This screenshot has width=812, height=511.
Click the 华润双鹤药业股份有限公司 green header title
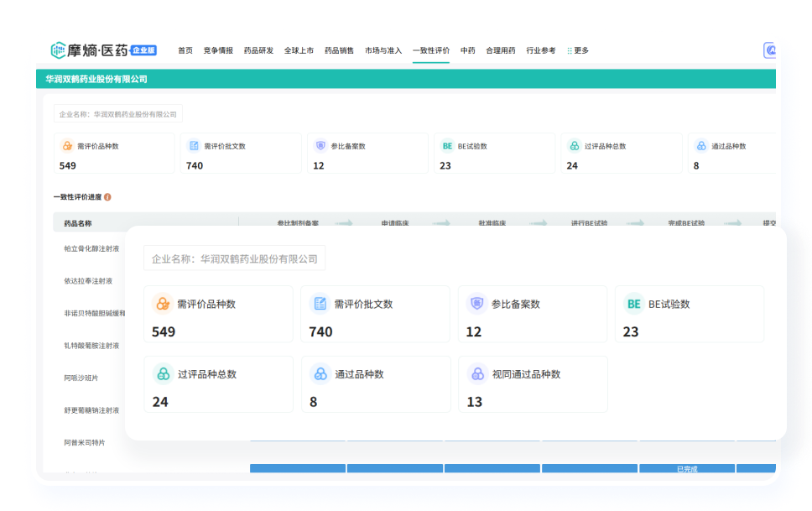tap(96, 79)
